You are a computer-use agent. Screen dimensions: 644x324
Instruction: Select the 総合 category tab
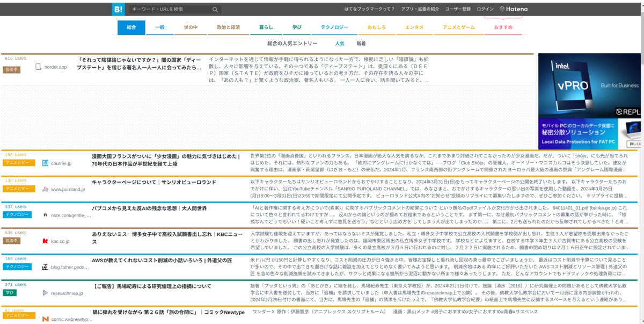click(131, 27)
